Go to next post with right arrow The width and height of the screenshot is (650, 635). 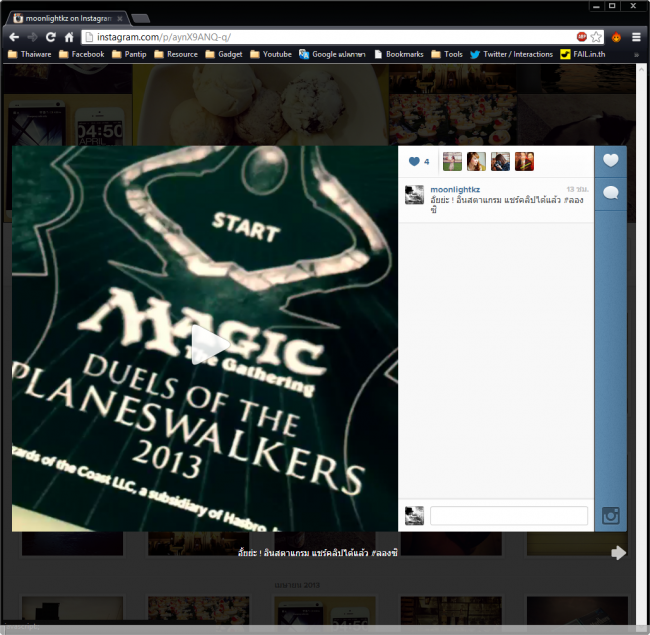(618, 553)
